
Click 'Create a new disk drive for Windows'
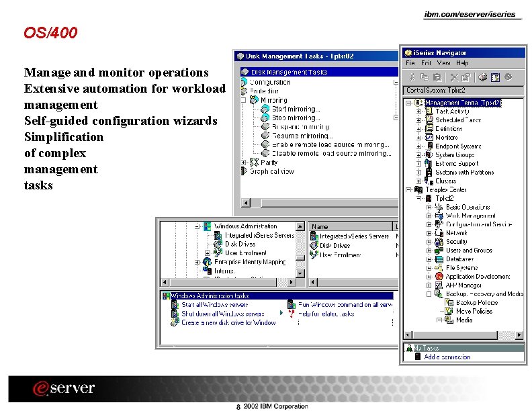228,322
